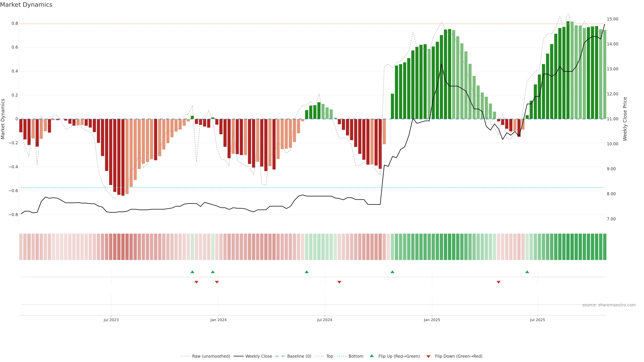Click the 15.00 right axis tick label
Viewport: 644px width, 362px height.
coord(612,19)
